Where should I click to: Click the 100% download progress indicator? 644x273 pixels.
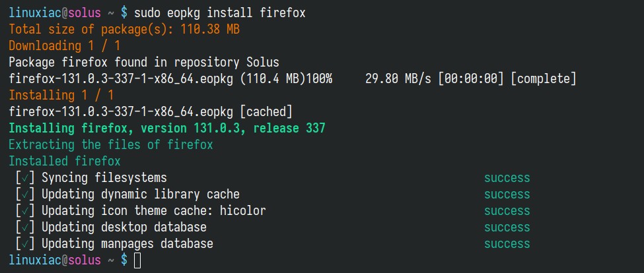[318, 78]
